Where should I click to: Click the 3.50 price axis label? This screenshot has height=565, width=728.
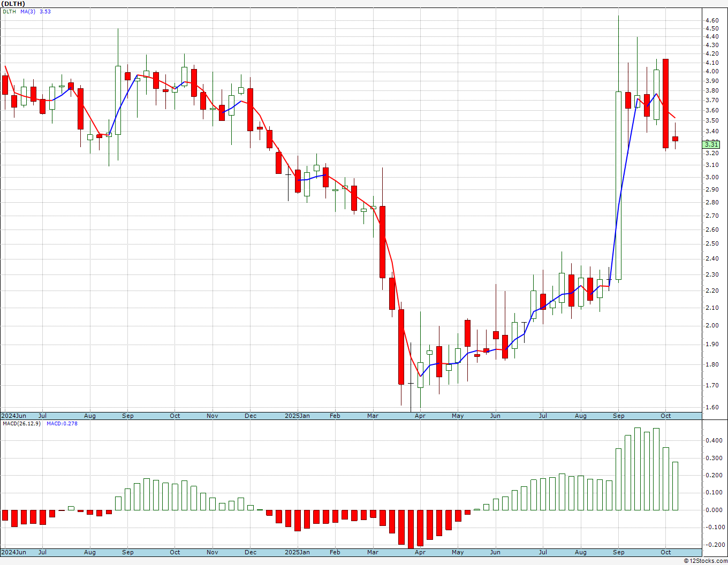pyautogui.click(x=712, y=121)
